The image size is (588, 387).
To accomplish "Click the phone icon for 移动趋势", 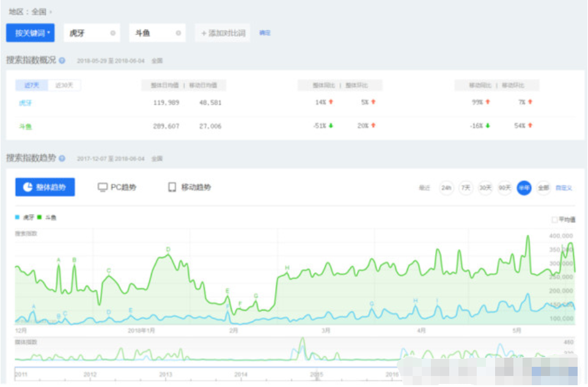I will point(172,187).
